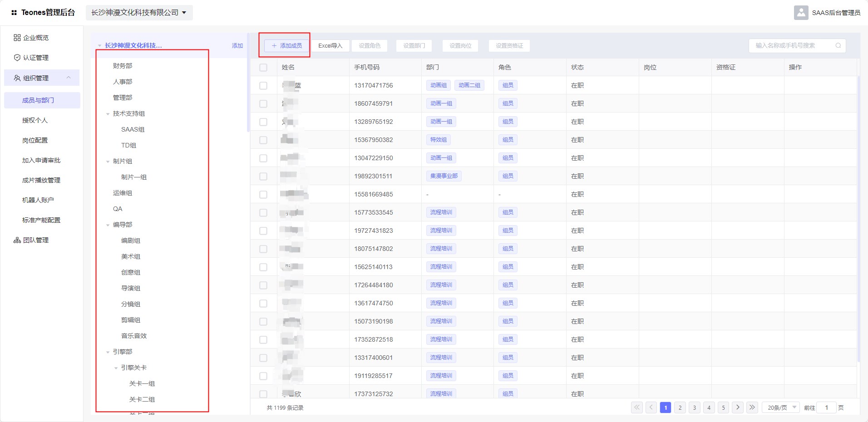Click the 认证管理 shield icon
Image resolution: width=868 pixels, height=422 pixels.
point(17,58)
